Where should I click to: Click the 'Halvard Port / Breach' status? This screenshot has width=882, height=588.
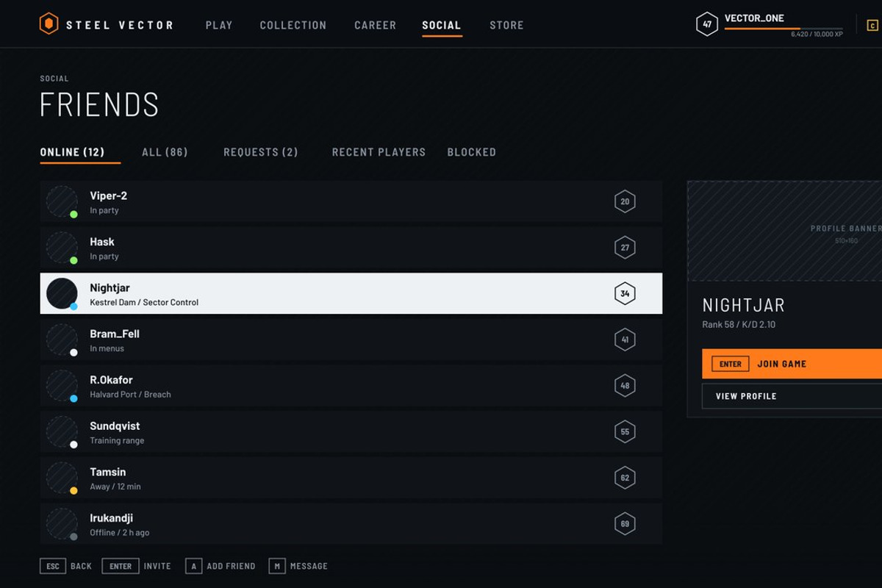(130, 395)
